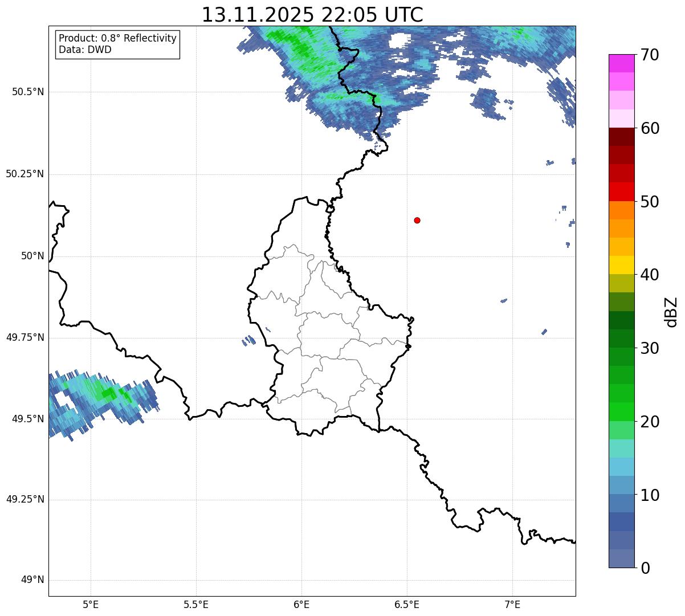Click the 5°E longitude label
Screen dimensions: 685x616
pyautogui.click(x=91, y=605)
